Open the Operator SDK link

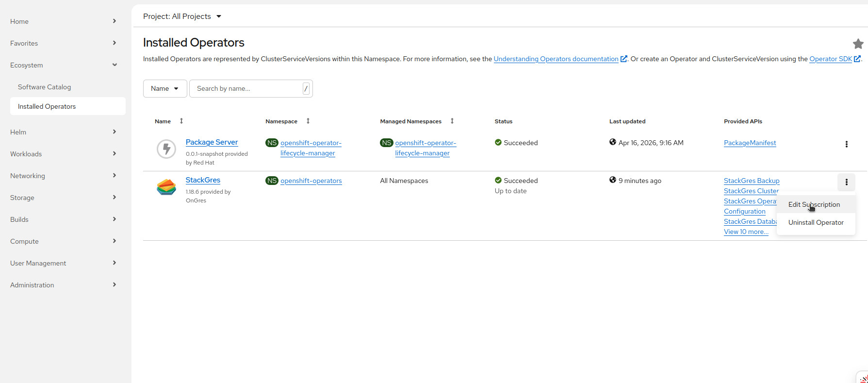pyautogui.click(x=831, y=59)
